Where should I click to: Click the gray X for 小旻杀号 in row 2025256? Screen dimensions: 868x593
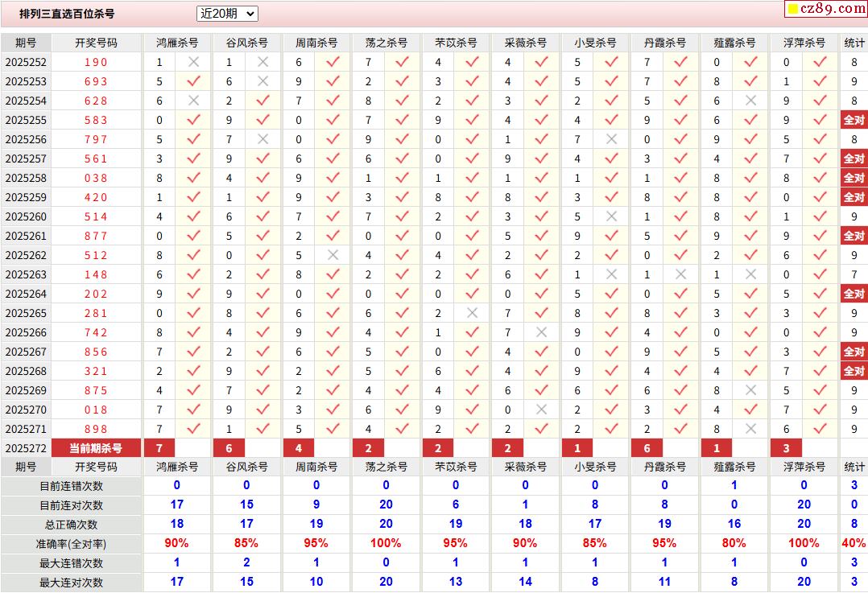coord(611,139)
